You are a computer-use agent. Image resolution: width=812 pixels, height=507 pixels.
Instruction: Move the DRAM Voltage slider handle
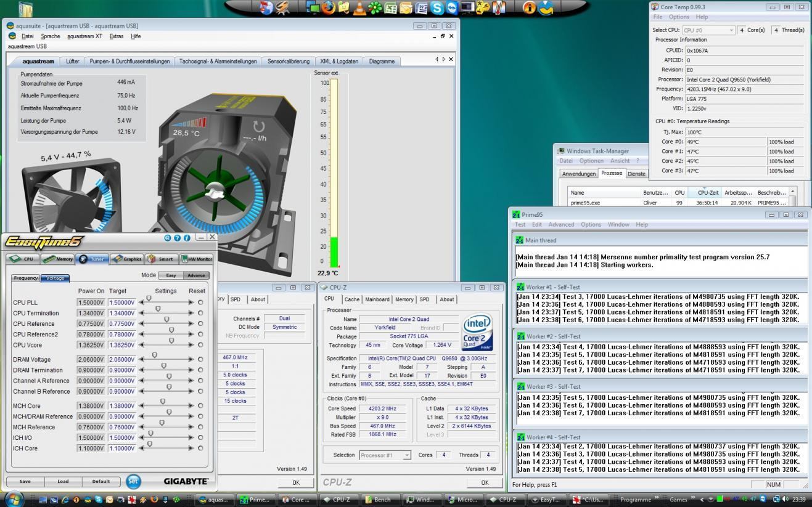coord(154,355)
